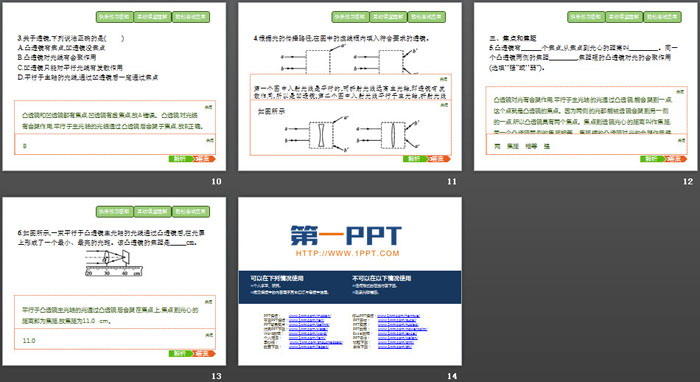Select slide 10 thumbnail about lens statements
The image size is (700, 382).
point(114,87)
